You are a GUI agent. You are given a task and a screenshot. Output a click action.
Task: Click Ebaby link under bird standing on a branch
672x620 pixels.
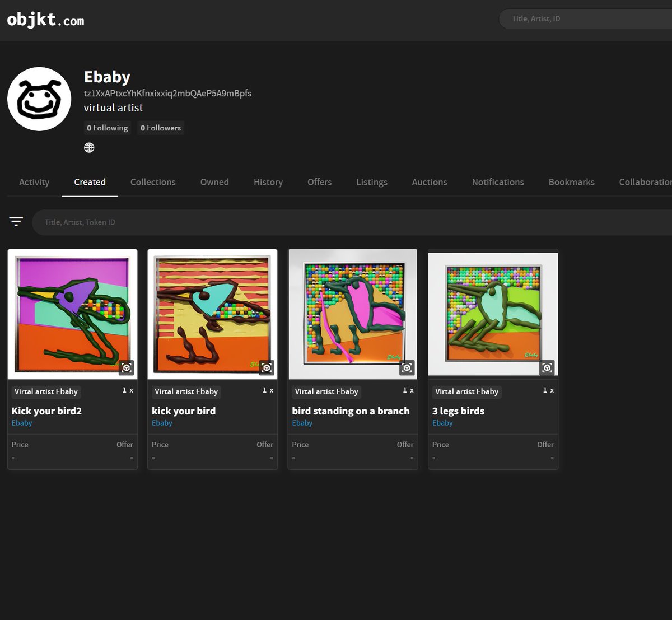click(302, 423)
